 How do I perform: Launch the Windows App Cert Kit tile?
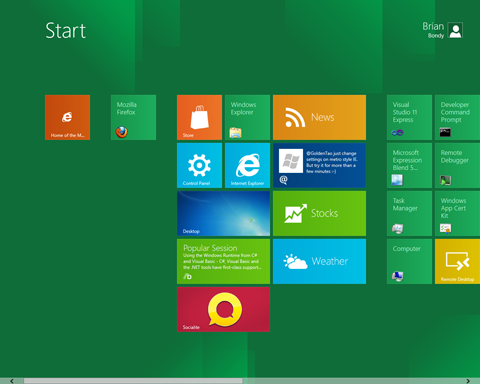point(457,213)
